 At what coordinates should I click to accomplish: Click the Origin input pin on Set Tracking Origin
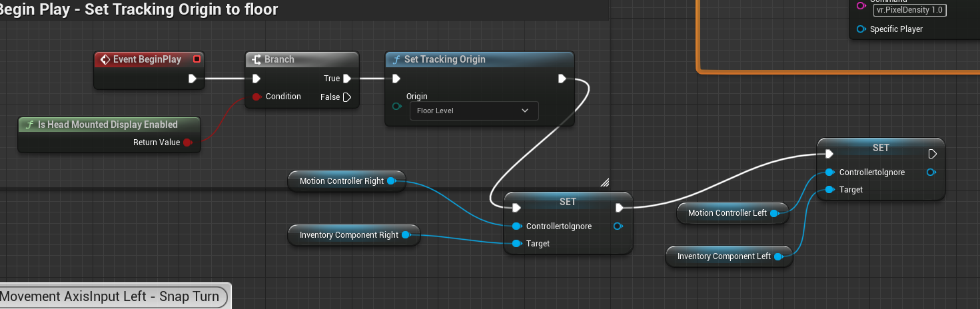point(398,107)
